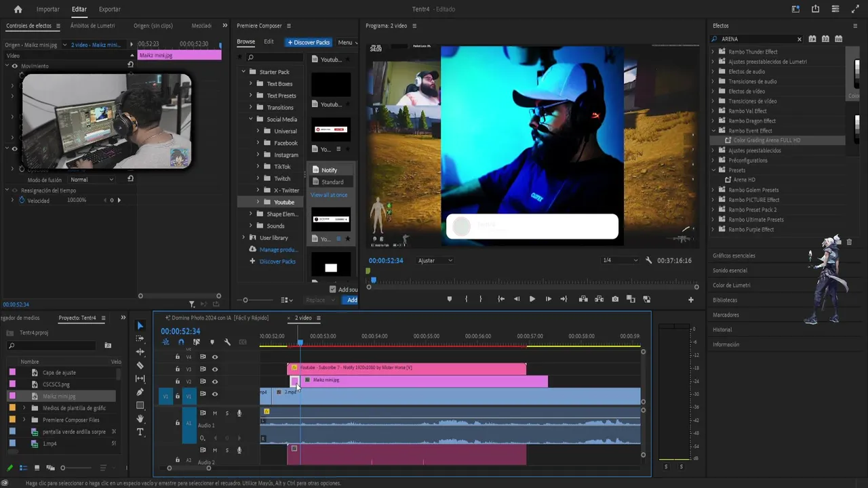This screenshot has width=868, height=488.
Task: Click the View all at once link
Action: pyautogui.click(x=329, y=195)
